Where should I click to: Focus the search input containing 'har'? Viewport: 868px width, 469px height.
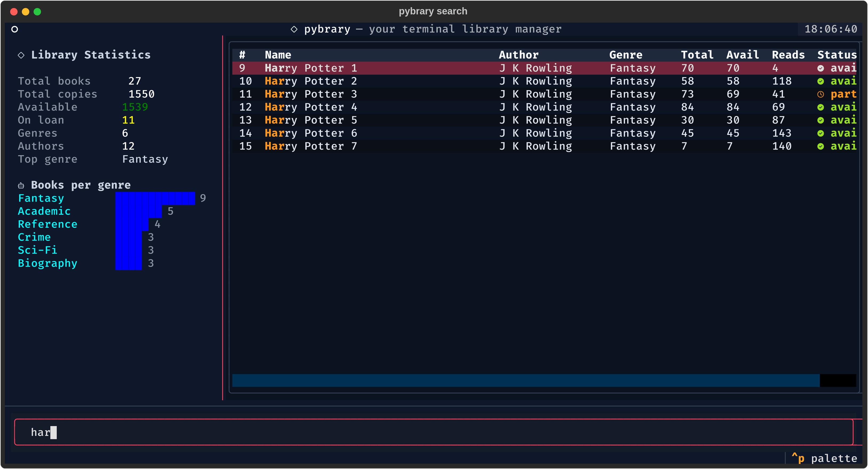434,432
